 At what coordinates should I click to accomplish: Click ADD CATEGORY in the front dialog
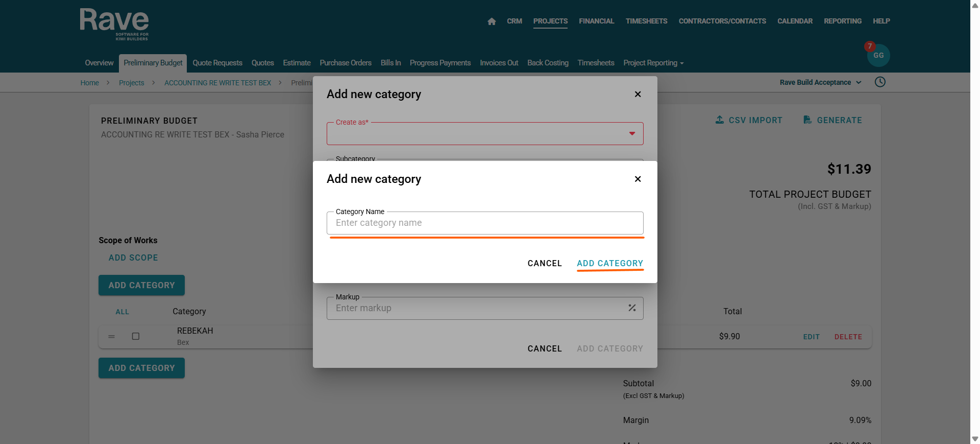[x=610, y=263]
